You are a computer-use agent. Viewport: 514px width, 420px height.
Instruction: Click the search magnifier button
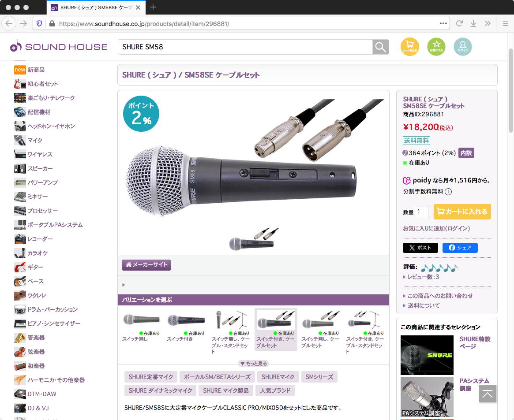[x=381, y=47]
